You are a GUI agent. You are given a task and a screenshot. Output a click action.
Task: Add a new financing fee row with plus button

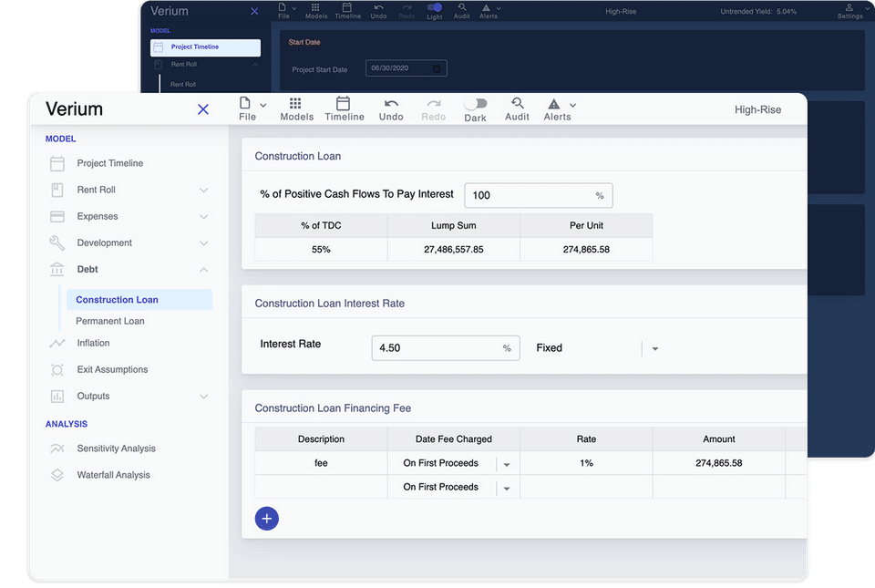pos(267,519)
